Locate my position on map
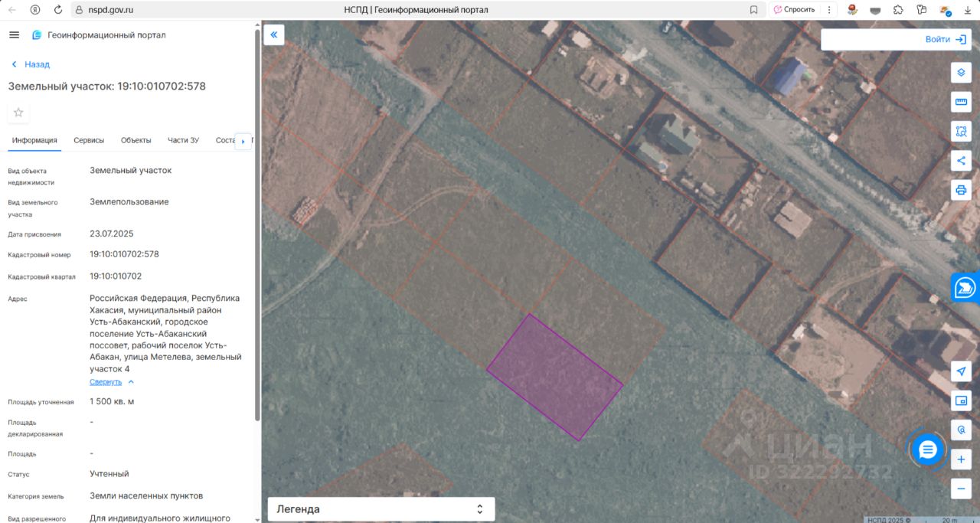Image resolution: width=980 pixels, height=523 pixels. [x=961, y=371]
